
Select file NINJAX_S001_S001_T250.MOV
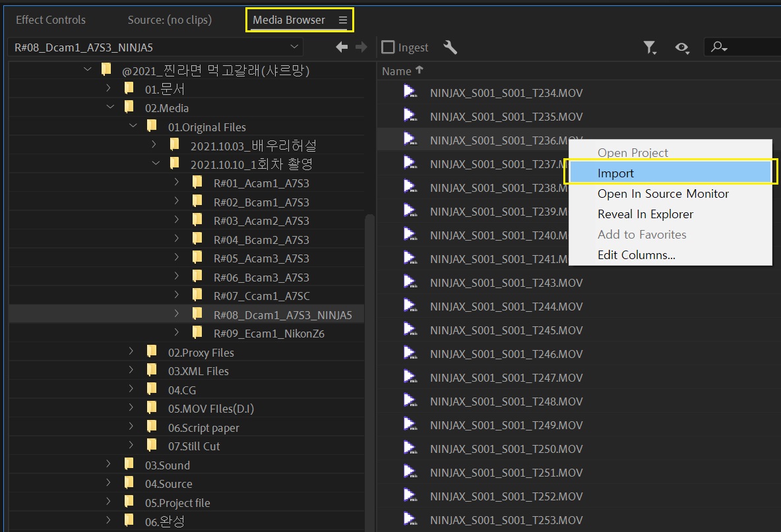(x=506, y=449)
